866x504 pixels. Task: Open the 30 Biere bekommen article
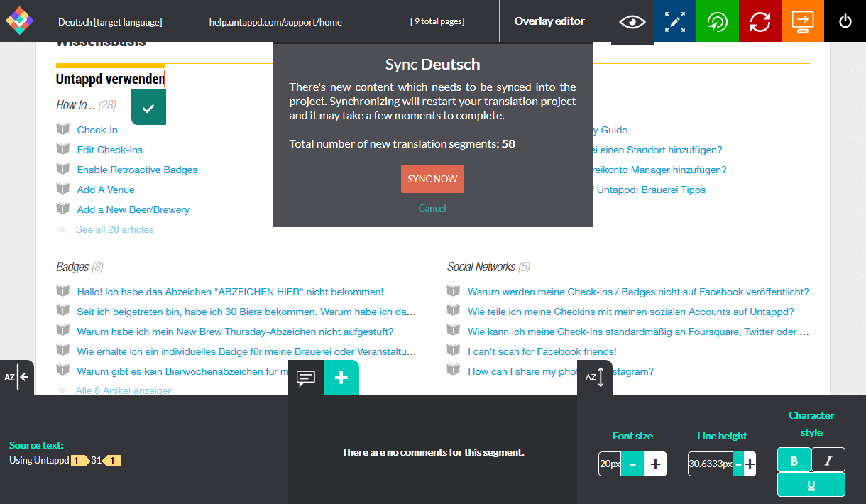point(246,312)
